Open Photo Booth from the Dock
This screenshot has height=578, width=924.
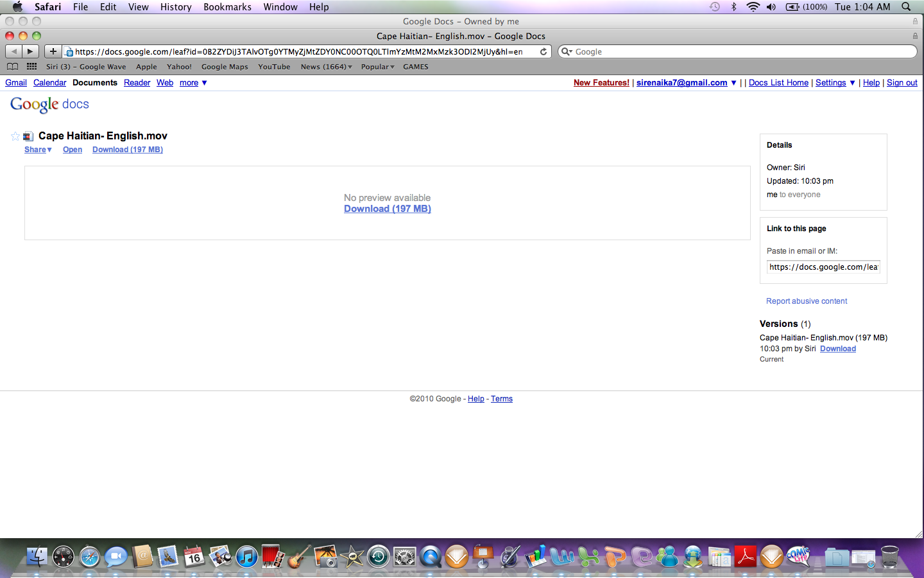pos(273,556)
